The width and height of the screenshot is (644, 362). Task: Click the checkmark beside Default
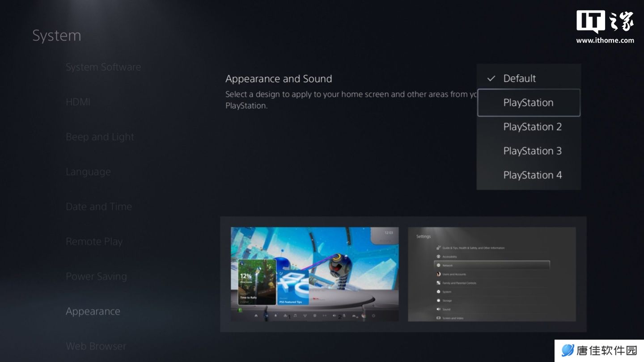491,79
